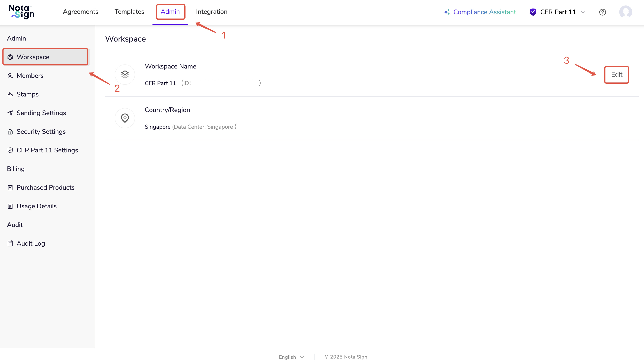Open the Compliance Assistant link
Viewport: 644px width, 364px height.
484,12
